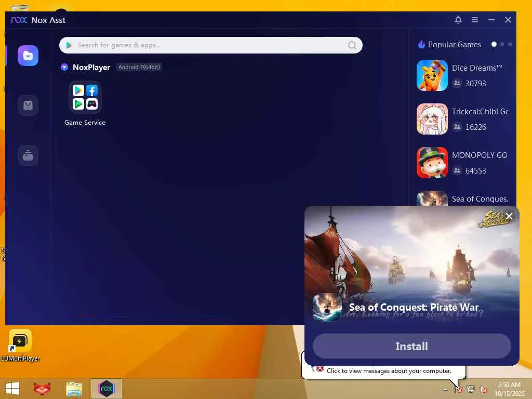This screenshot has width=532, height=399.
Task: Click the muted volume tray icon
Action: point(483,389)
